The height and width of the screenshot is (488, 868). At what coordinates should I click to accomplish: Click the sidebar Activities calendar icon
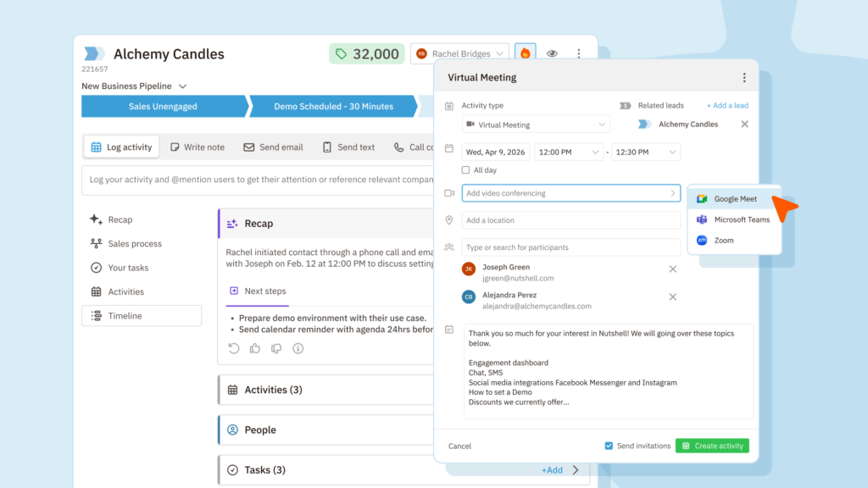(x=96, y=291)
